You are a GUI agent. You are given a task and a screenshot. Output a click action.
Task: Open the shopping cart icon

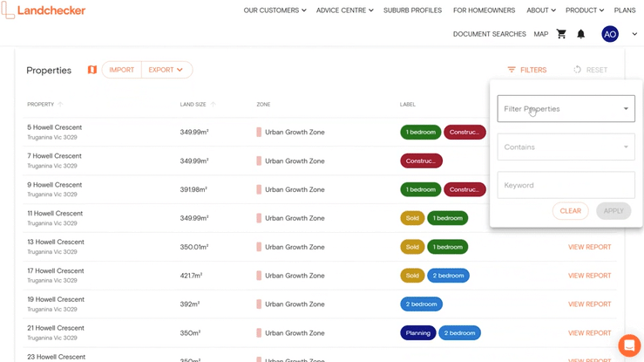tap(561, 34)
